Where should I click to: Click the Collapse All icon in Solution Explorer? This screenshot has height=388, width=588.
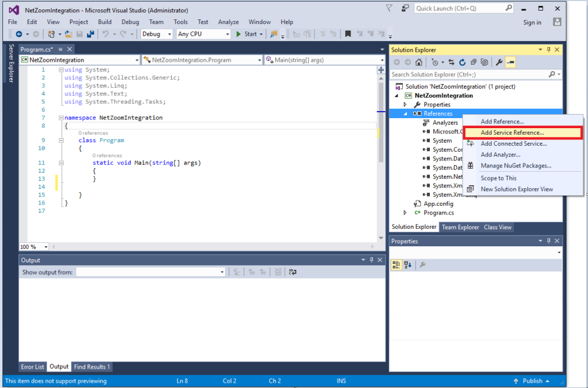pyautogui.click(x=473, y=62)
